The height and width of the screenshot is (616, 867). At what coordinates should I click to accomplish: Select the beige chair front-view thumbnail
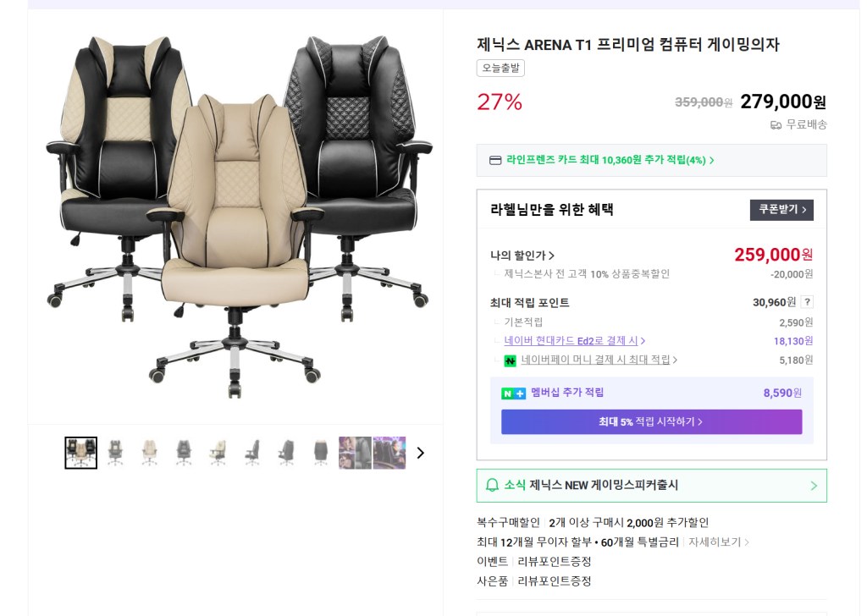[x=149, y=453]
